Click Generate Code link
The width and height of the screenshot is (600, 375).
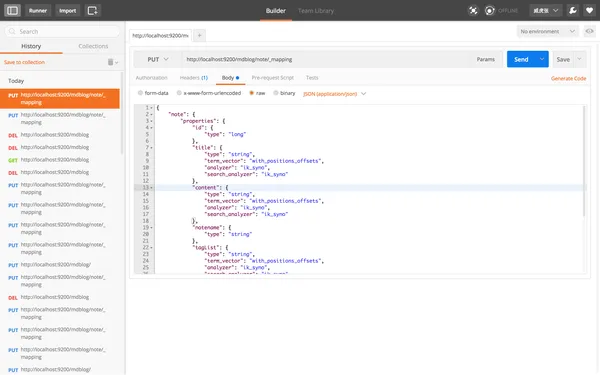[x=568, y=78]
